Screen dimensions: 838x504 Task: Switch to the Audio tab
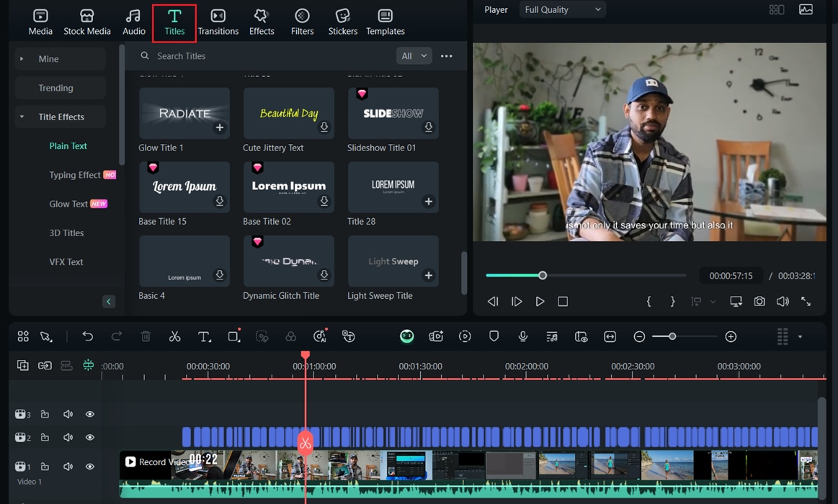coord(133,22)
